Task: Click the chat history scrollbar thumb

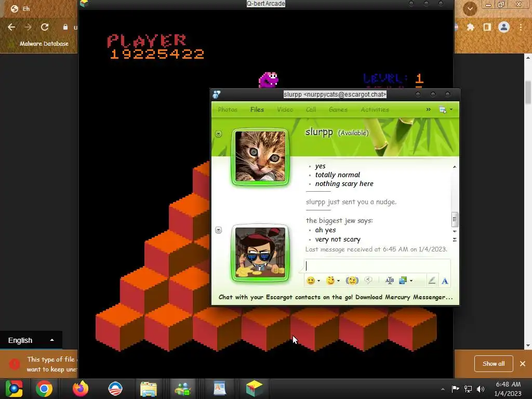Action: coord(455,219)
